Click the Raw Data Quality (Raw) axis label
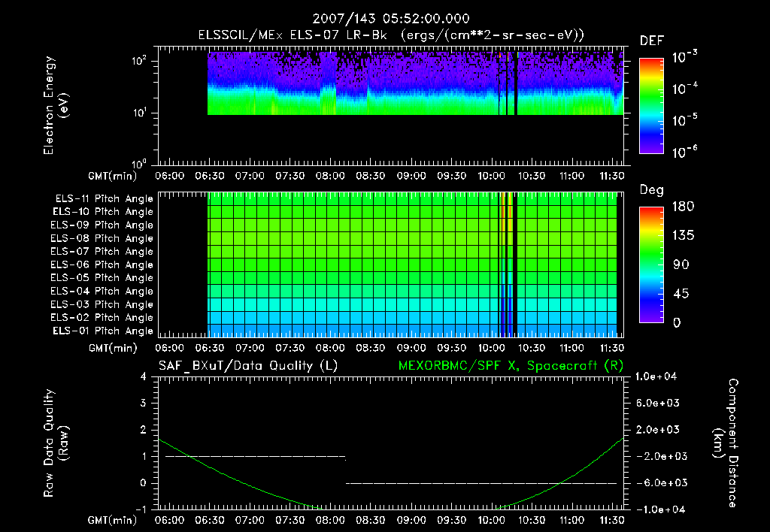770x532 pixels. 56,443
